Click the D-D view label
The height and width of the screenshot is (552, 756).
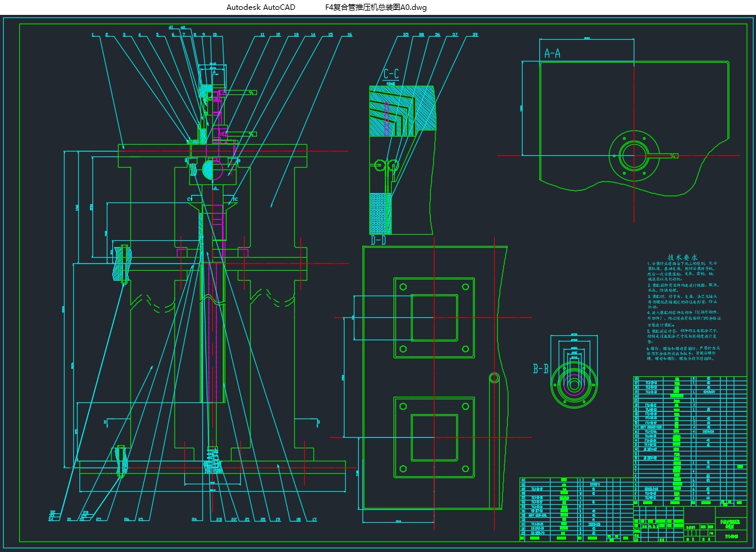tap(378, 240)
